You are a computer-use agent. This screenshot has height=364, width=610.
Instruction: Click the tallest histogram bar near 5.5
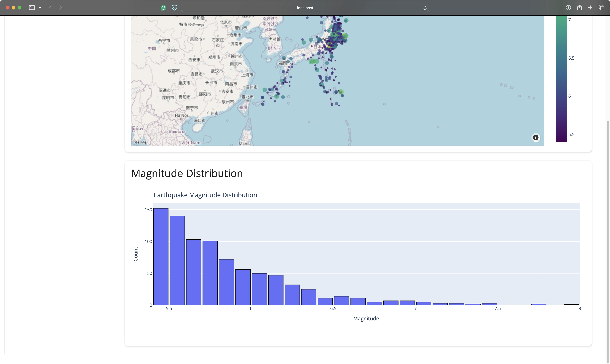tap(161, 257)
